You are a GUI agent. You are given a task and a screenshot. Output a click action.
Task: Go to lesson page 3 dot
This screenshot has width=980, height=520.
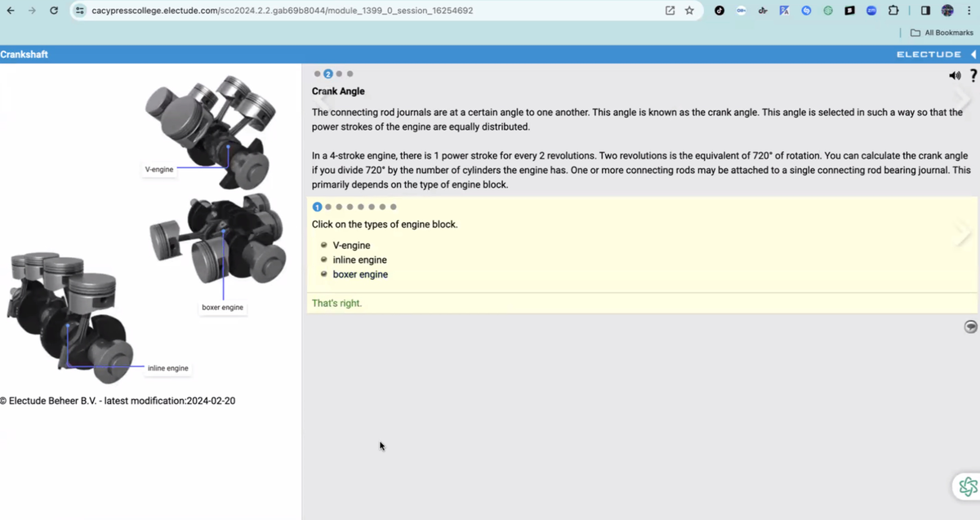[x=339, y=74]
